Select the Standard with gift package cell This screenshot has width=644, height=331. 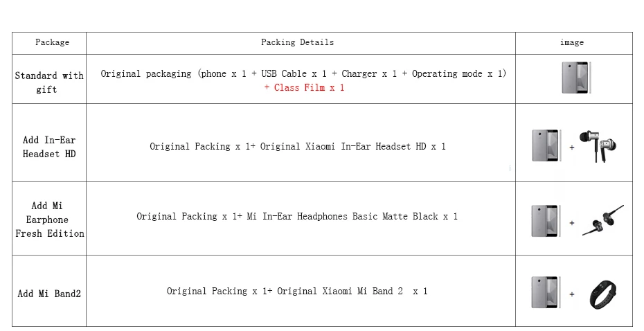49,79
